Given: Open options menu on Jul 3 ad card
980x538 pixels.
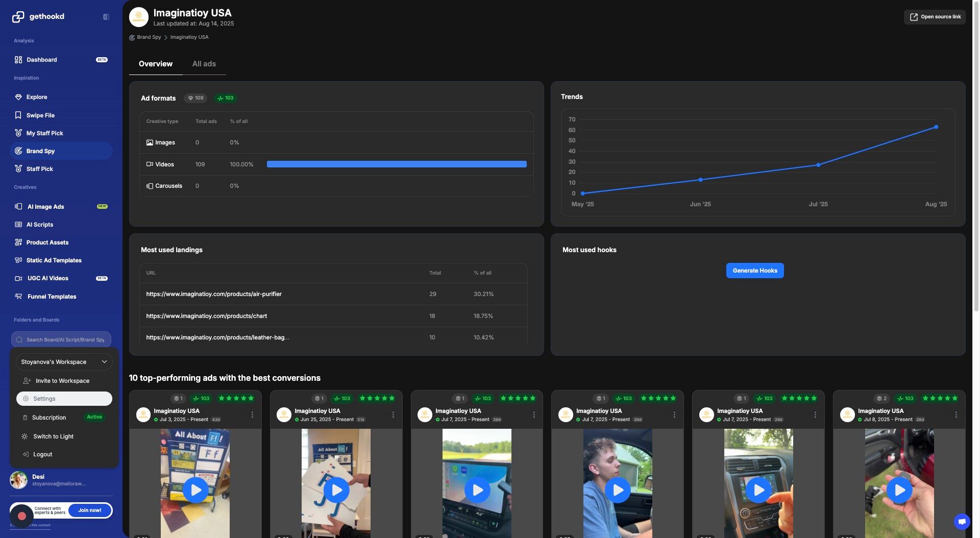Looking at the screenshot, I should click(252, 415).
